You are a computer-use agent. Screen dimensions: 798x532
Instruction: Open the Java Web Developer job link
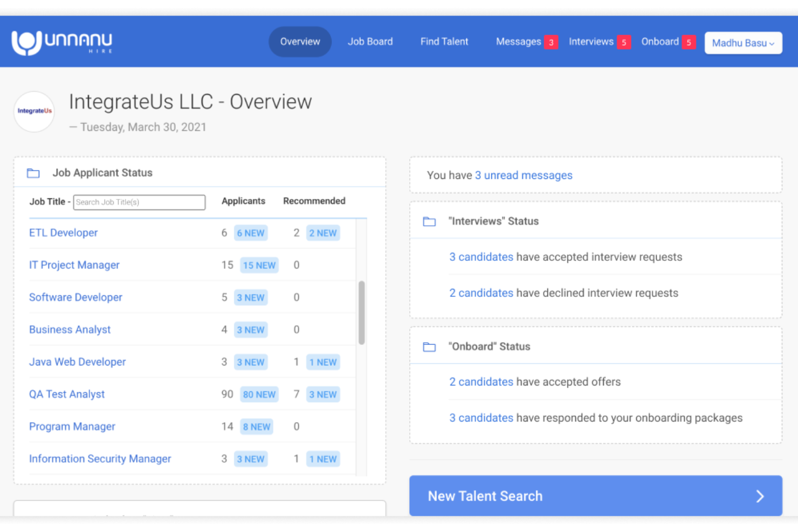click(x=77, y=362)
